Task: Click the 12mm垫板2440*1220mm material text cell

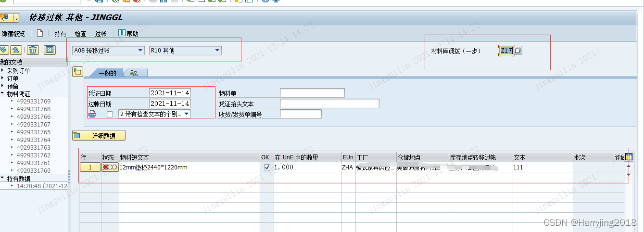Action: pos(189,167)
